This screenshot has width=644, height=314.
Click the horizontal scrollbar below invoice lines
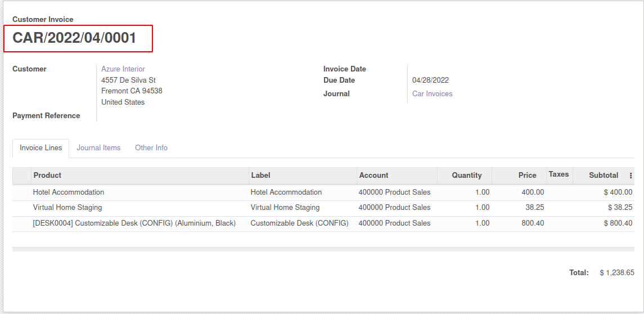[323, 249]
